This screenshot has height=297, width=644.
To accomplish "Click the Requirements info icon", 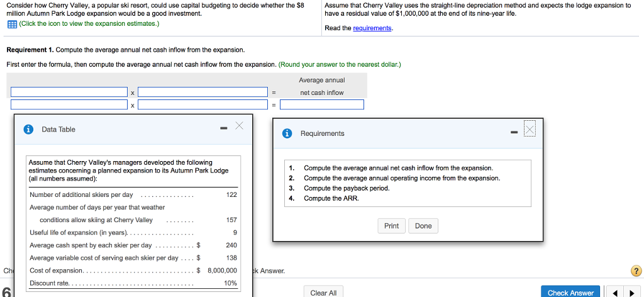I will 287,133.
